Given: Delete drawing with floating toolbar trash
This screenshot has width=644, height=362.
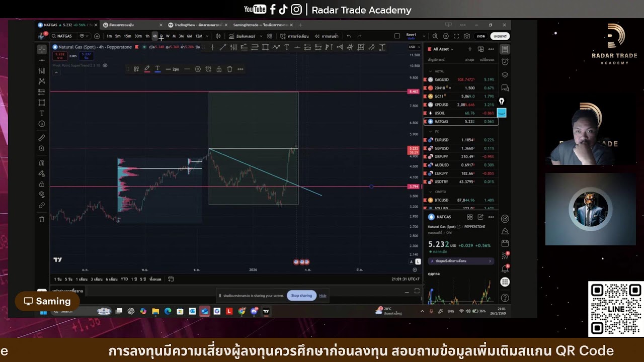Looking at the screenshot, I should pyautogui.click(x=229, y=69).
